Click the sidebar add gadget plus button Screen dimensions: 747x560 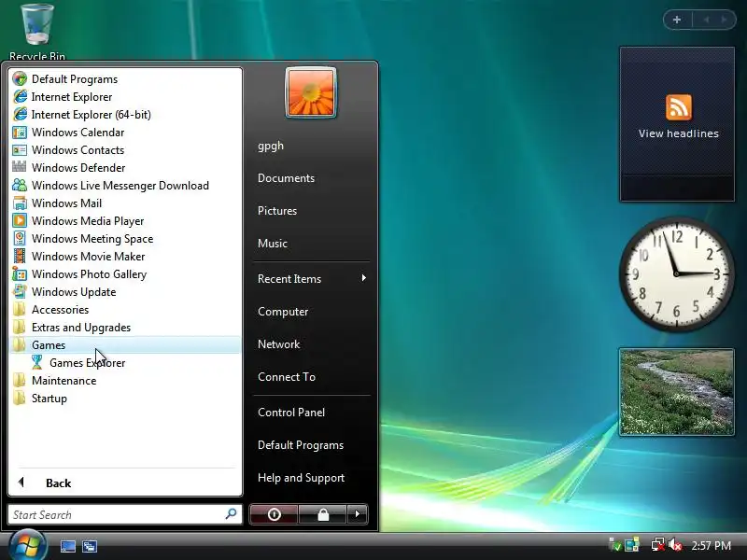click(x=677, y=20)
